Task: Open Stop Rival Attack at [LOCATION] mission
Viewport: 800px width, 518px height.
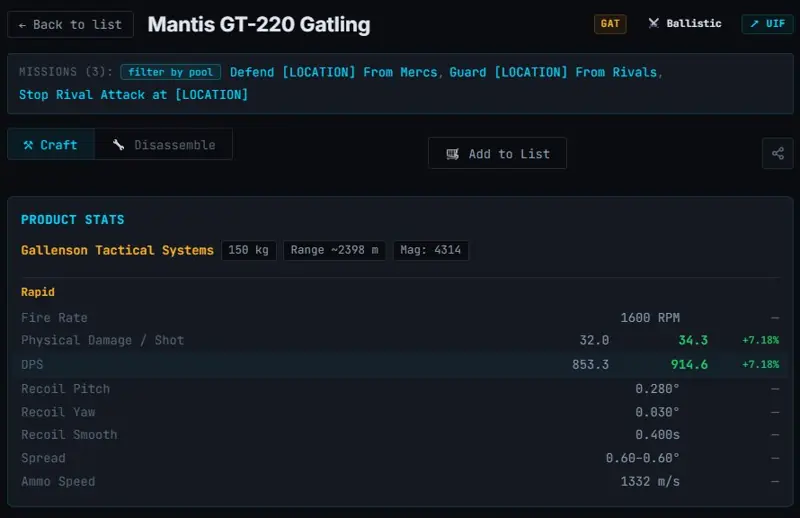Action: (133, 94)
